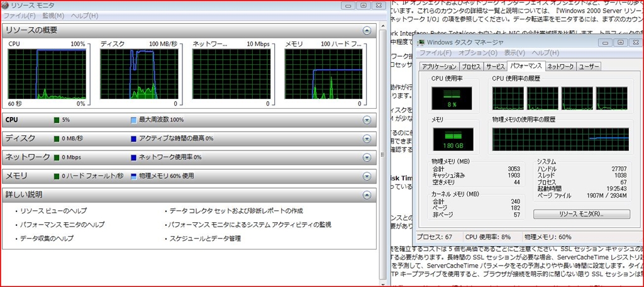Click the green ネットワーク 0 Mbps indicator

click(x=57, y=157)
